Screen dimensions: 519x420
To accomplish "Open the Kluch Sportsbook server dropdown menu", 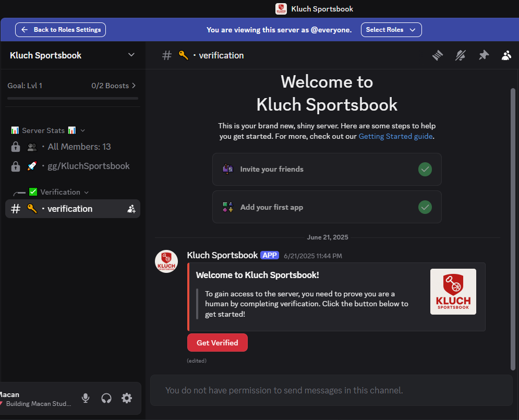I will click(x=131, y=55).
